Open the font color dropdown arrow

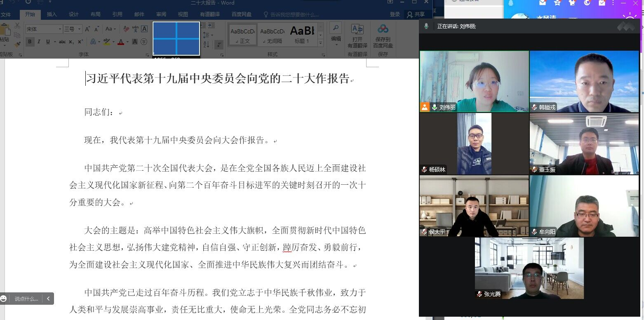pyautogui.click(x=127, y=42)
